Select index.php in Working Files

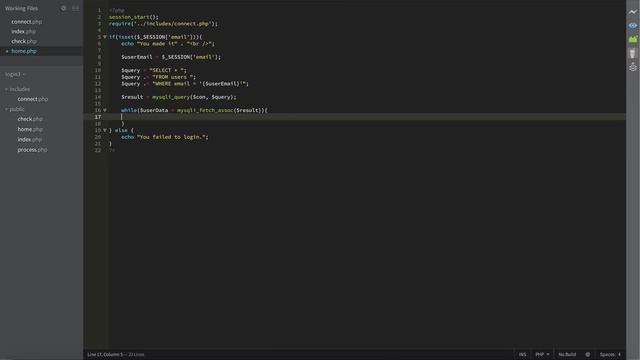(23, 31)
